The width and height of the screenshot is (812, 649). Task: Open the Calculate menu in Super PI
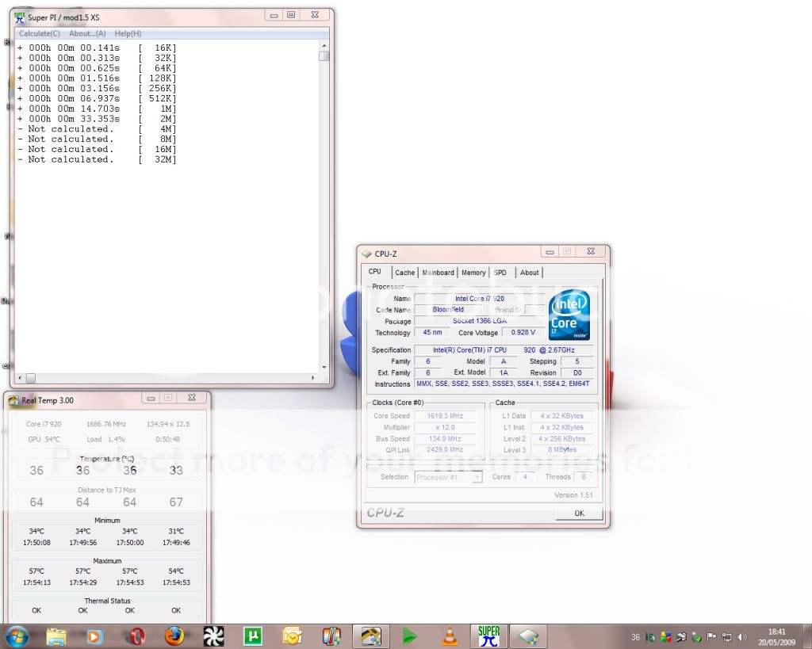click(40, 33)
